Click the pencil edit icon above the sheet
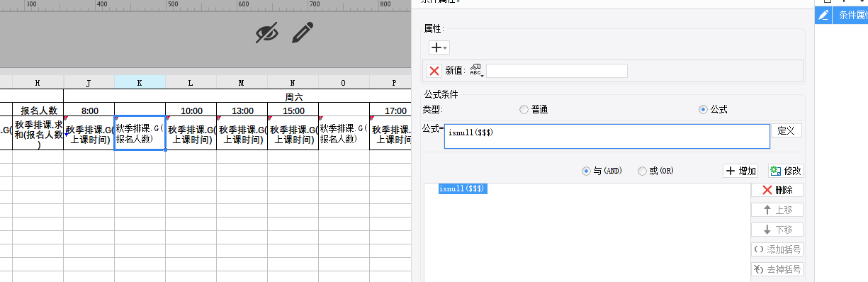Image resolution: width=868 pixels, height=282 pixels. (x=303, y=33)
